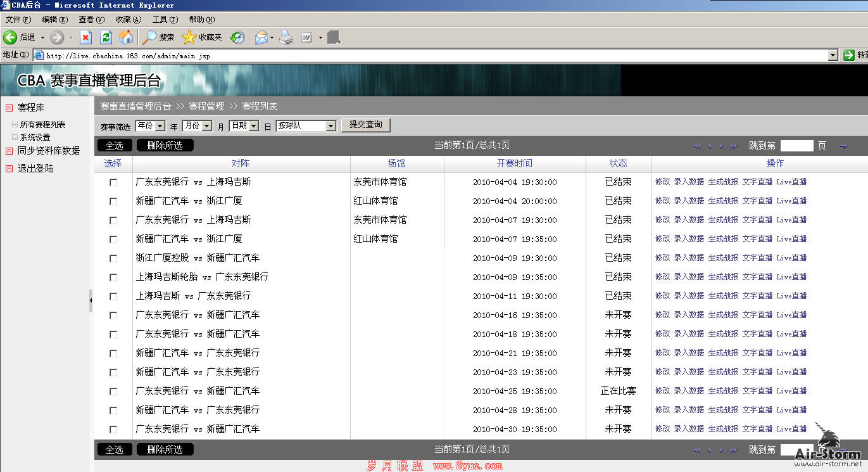Open the Back button history dropdown arrow

tap(42, 37)
